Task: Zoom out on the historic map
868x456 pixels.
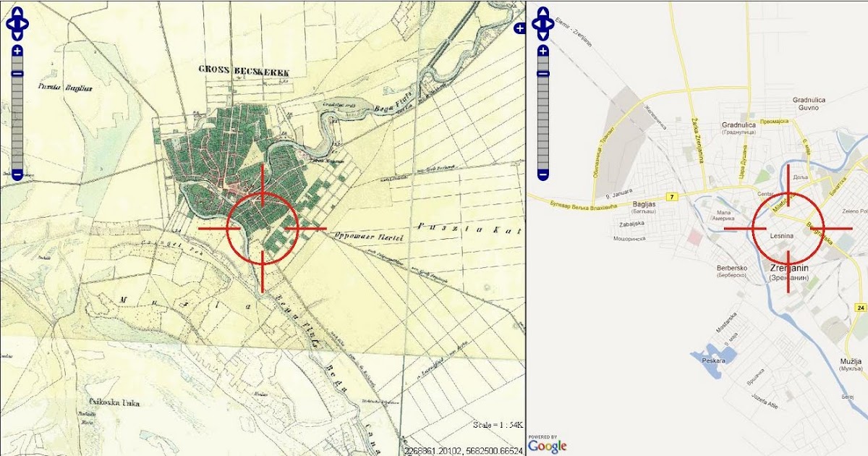Action: coord(17,174)
